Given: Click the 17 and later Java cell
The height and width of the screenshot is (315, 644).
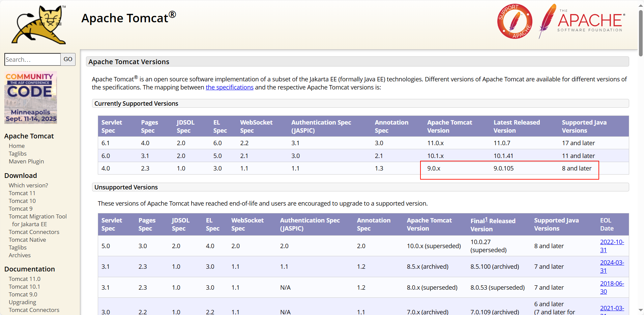Looking at the screenshot, I should tap(578, 143).
